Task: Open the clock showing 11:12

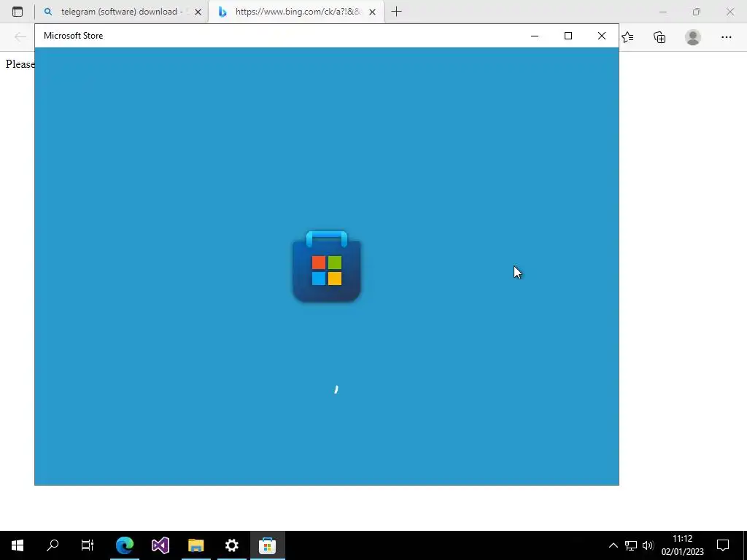Action: 682,545
